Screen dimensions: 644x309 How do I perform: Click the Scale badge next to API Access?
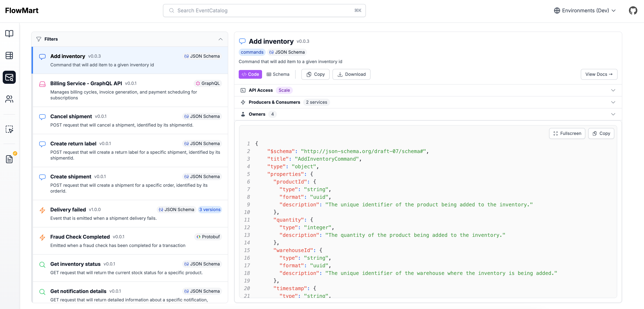click(284, 90)
